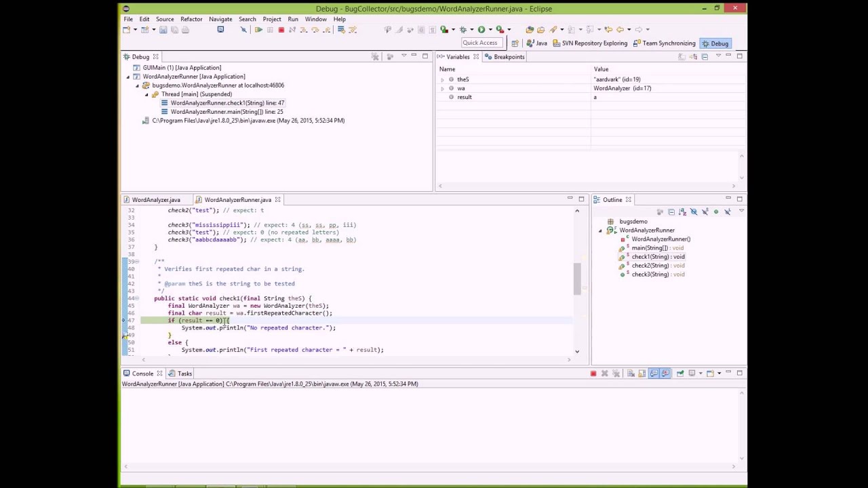Terminate the debug session with red stop icon

coord(281,29)
